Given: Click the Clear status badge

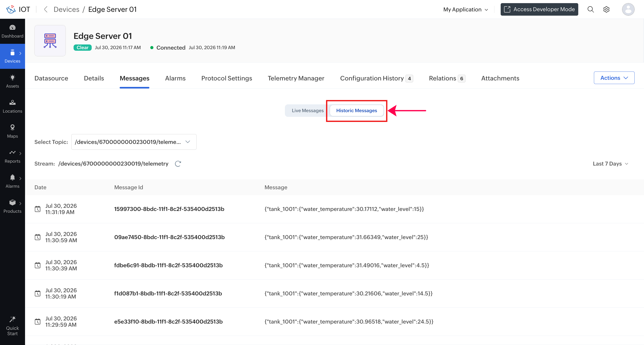Looking at the screenshot, I should point(83,47).
